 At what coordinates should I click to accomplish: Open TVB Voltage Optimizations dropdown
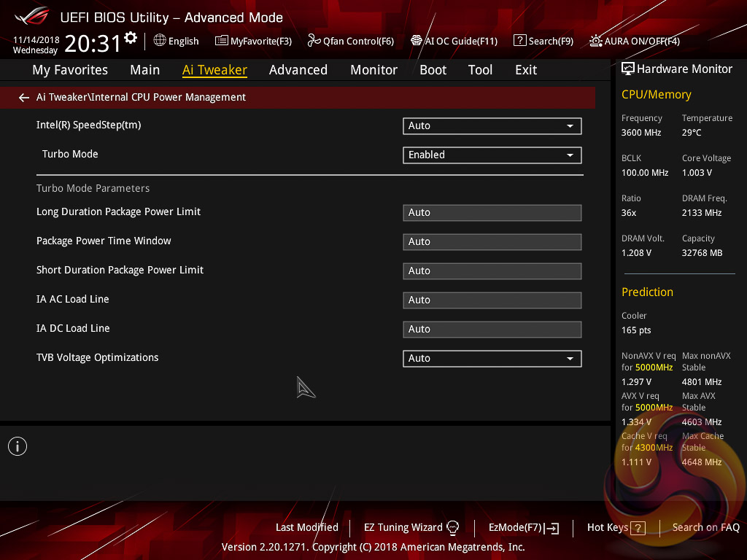click(x=492, y=359)
